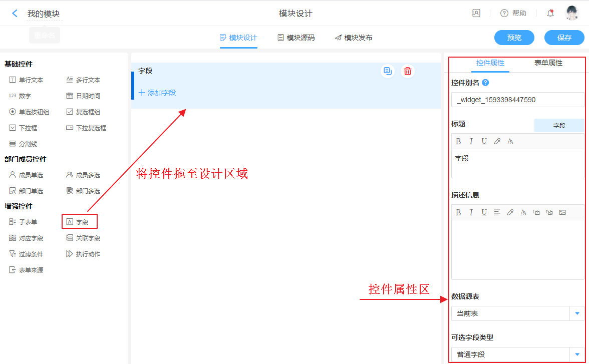Click the 控件别名 input field
The image size is (589, 364).
pyautogui.click(x=517, y=100)
